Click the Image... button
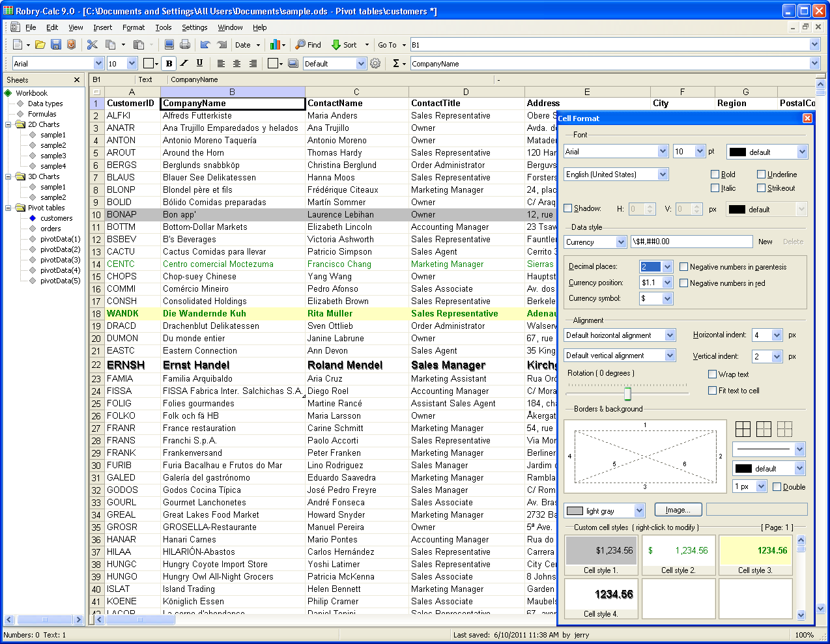This screenshot has height=644, width=830. 678,510
